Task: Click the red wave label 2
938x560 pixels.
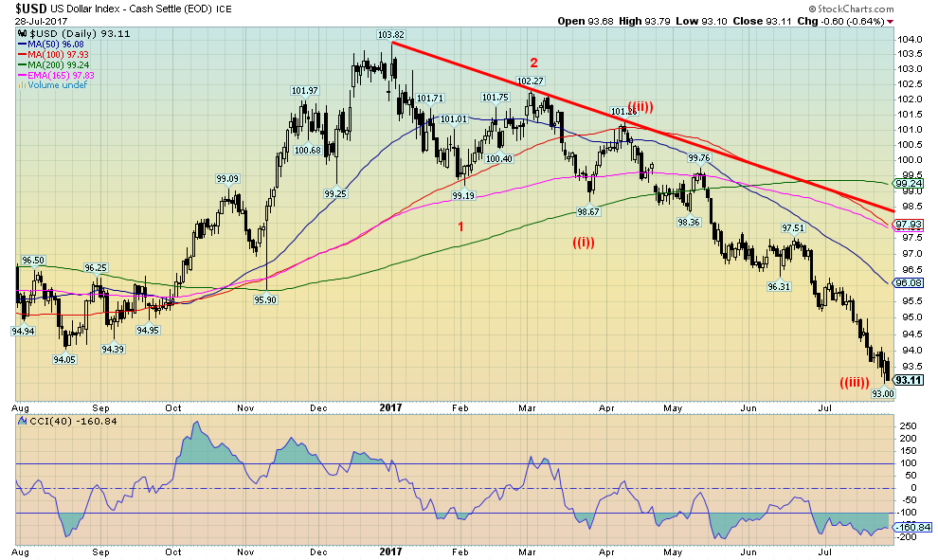Action: 533,63
